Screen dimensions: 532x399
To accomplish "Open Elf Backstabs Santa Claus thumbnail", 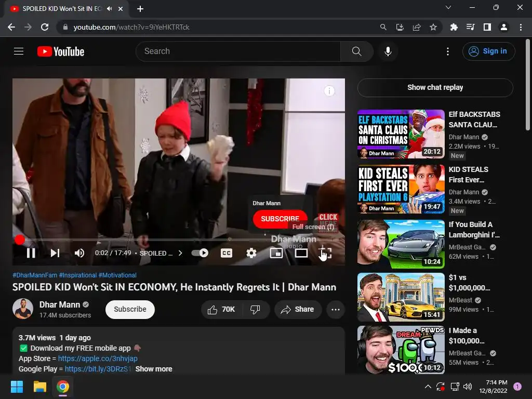I will coord(401,134).
